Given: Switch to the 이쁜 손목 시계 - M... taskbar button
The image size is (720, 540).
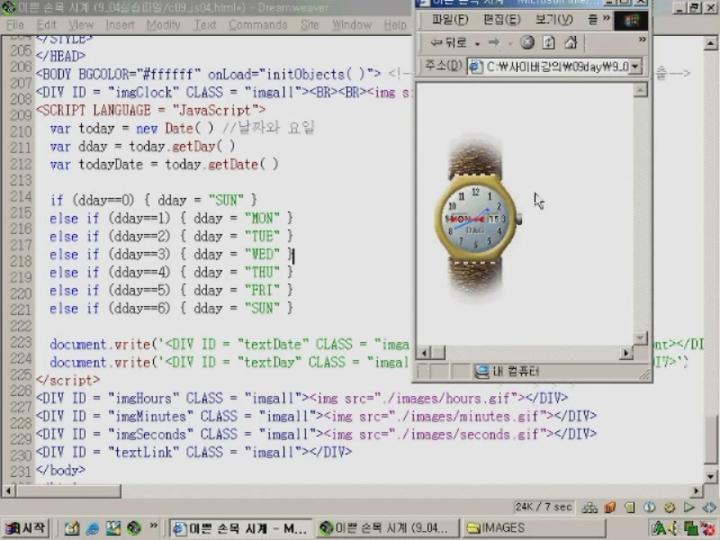Looking at the screenshot, I should [241, 529].
